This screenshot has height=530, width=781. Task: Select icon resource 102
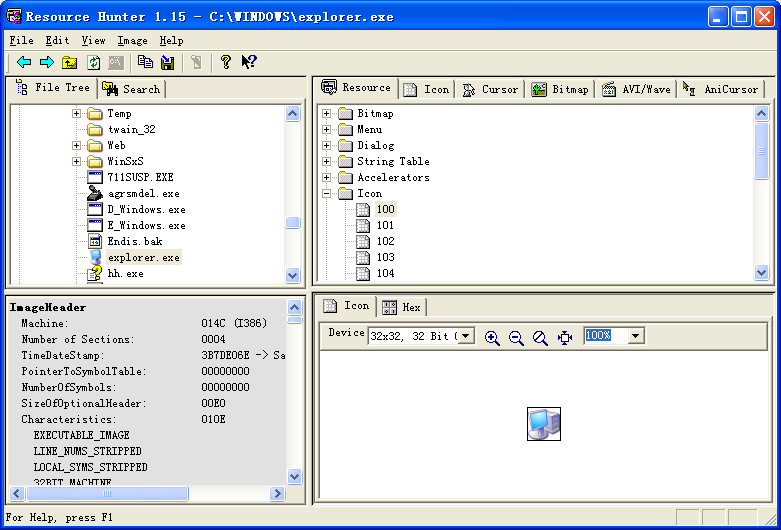385,241
